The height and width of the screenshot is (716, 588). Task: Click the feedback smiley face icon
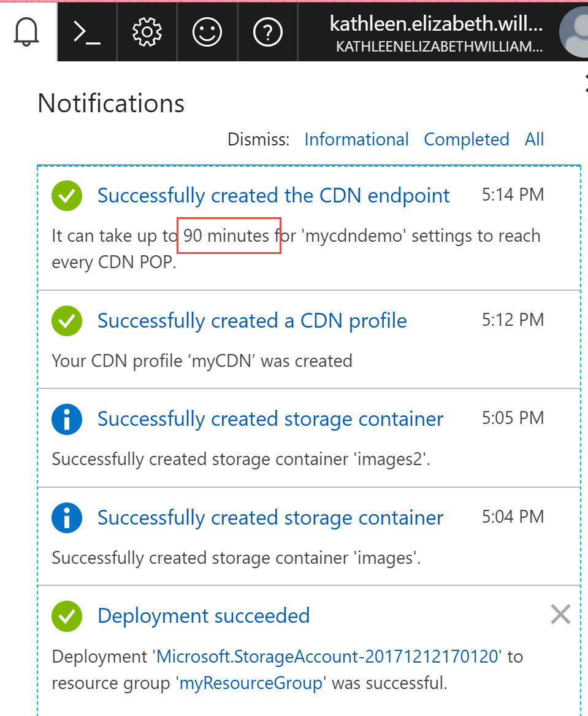pyautogui.click(x=207, y=32)
